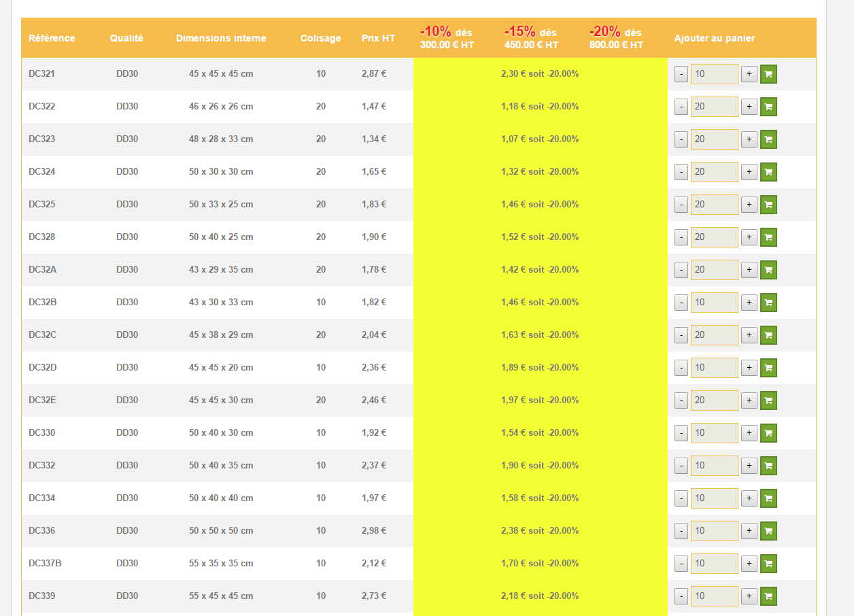Decrease quantity for DC323 with minus button
The image size is (854, 616).
(681, 139)
